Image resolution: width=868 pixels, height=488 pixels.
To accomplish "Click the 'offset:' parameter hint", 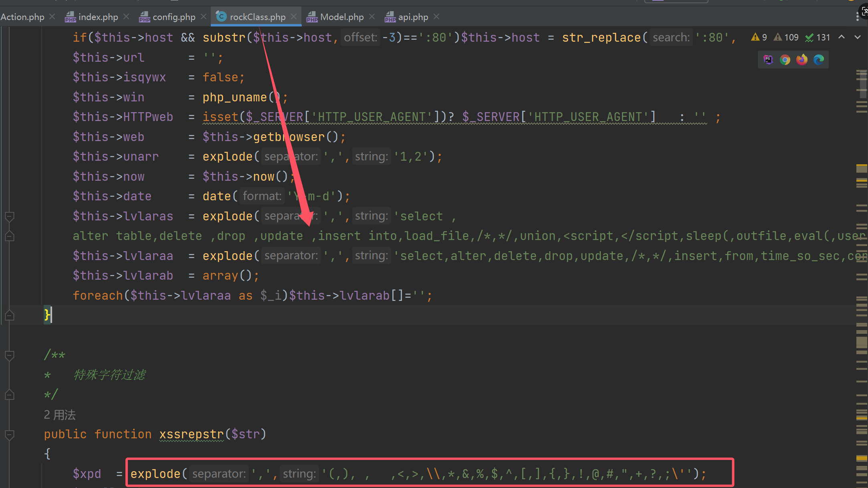I will click(360, 38).
